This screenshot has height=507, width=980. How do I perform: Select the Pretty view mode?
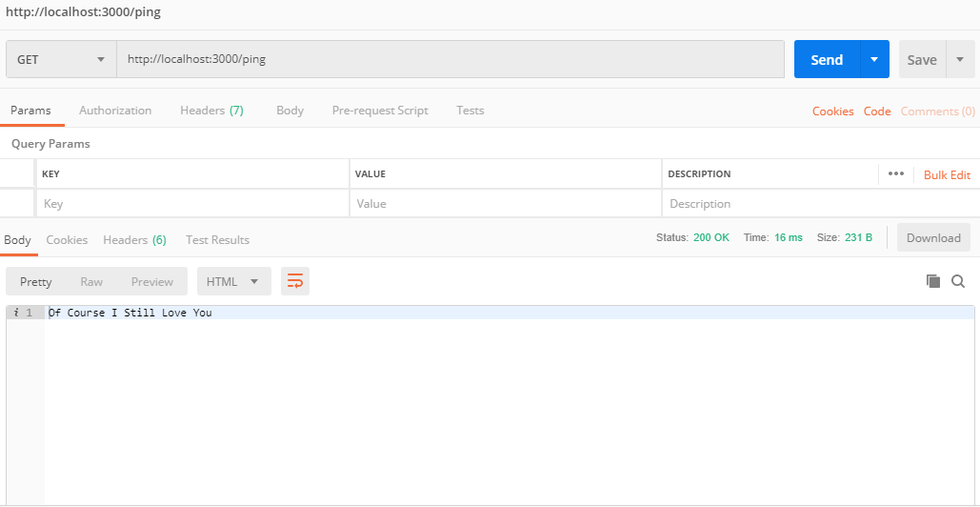35,281
